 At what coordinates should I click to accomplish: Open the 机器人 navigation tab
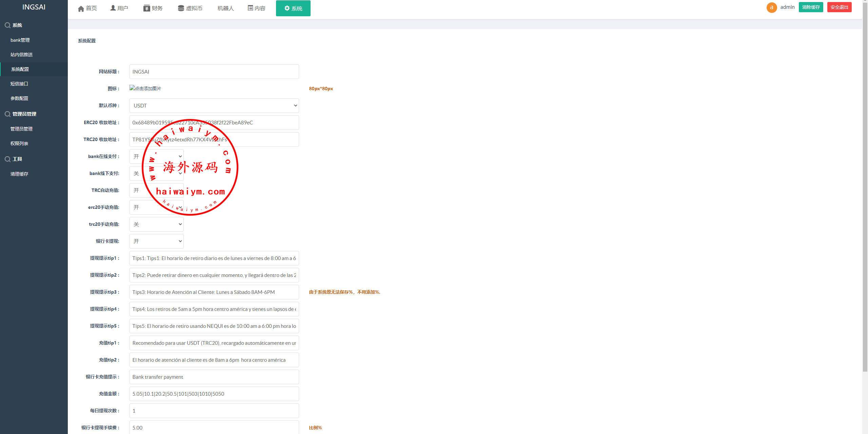[x=225, y=8]
